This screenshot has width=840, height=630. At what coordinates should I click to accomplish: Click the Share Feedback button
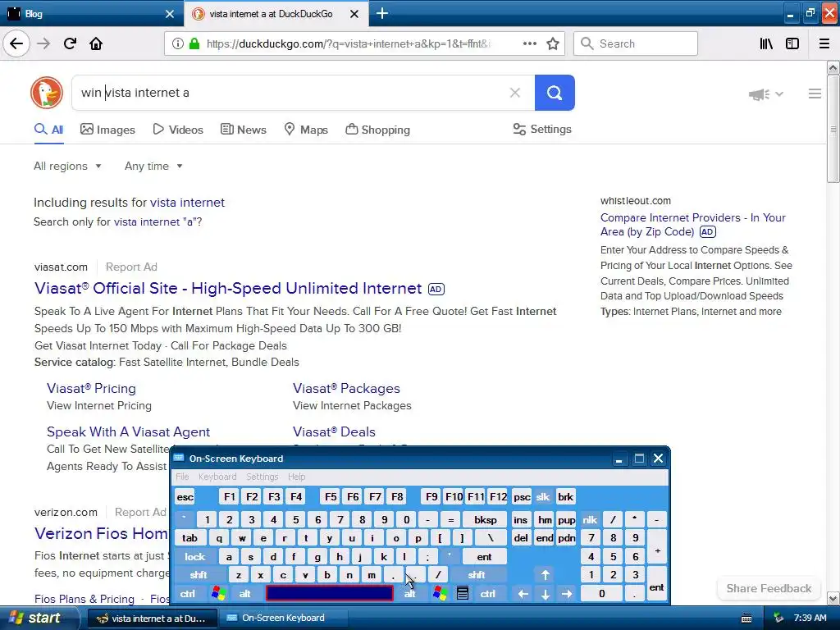[x=769, y=588]
